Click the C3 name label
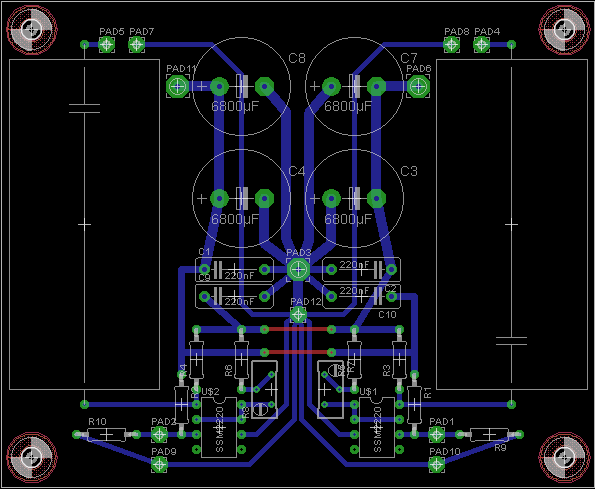Image resolution: width=595 pixels, height=489 pixels. coord(409,171)
